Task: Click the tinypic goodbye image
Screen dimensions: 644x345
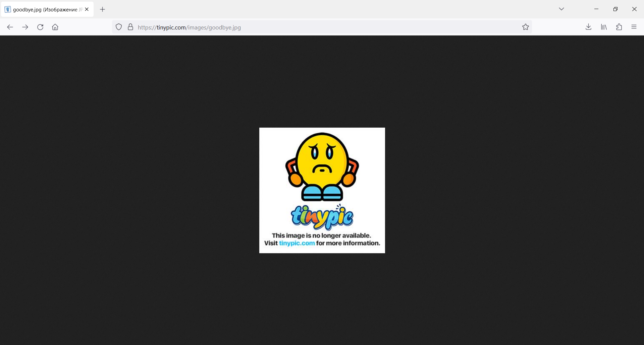Action: click(322, 190)
